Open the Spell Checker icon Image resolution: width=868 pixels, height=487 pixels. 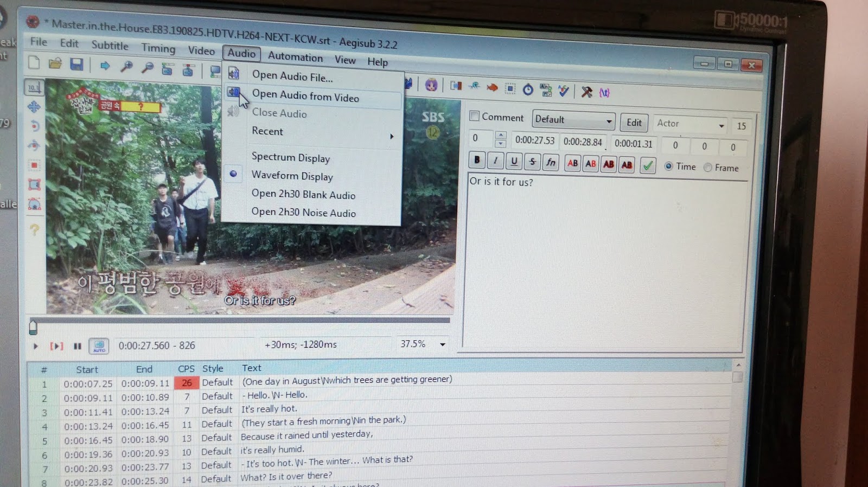(564, 91)
